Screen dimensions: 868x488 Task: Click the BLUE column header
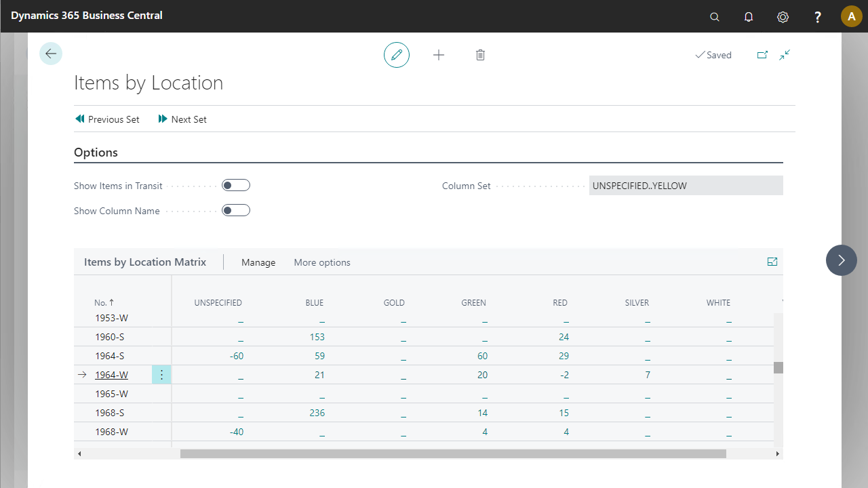pyautogui.click(x=315, y=303)
